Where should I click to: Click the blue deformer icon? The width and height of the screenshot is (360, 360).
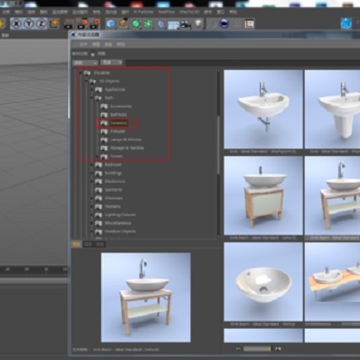[x=161, y=24]
